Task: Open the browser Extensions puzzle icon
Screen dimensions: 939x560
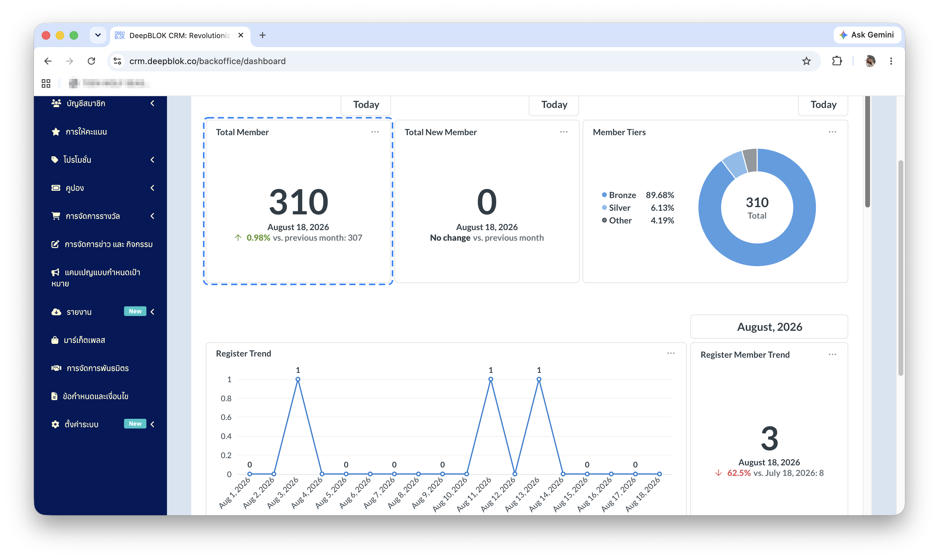Action: click(x=837, y=61)
